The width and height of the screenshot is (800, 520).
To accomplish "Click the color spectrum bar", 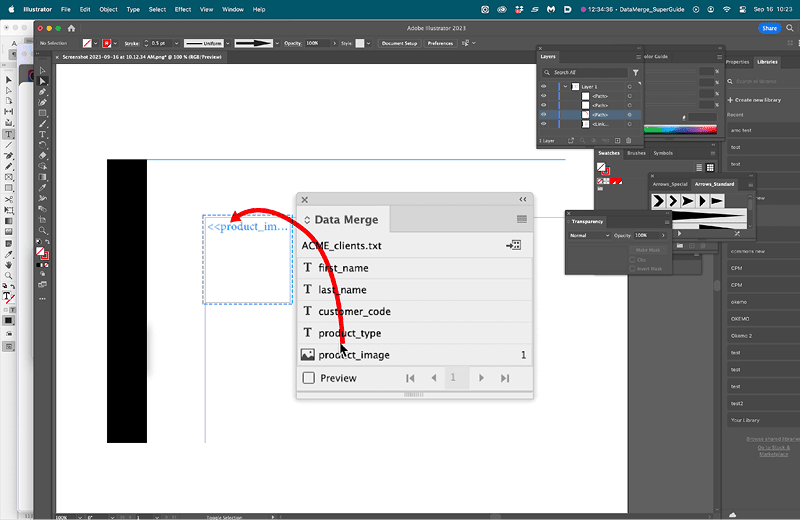I will pyautogui.click(x=680, y=130).
